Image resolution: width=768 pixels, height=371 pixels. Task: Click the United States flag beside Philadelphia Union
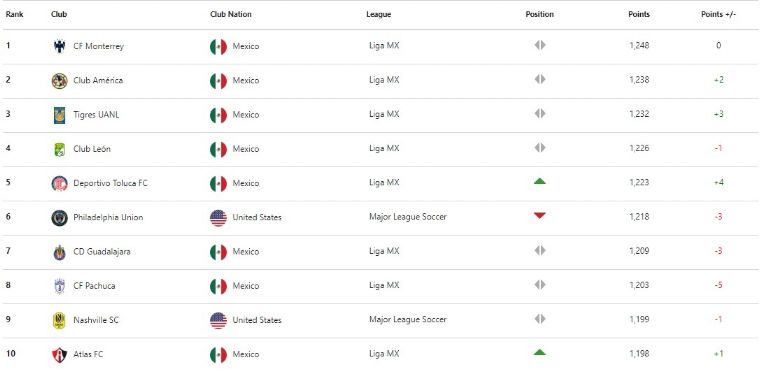[x=218, y=218]
